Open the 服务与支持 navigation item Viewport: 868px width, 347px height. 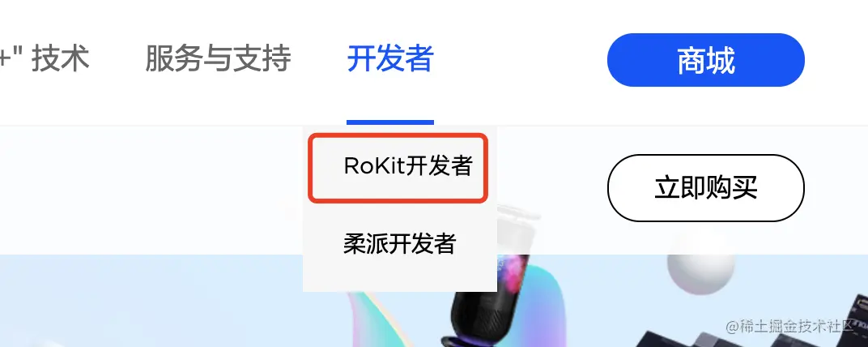point(218,58)
